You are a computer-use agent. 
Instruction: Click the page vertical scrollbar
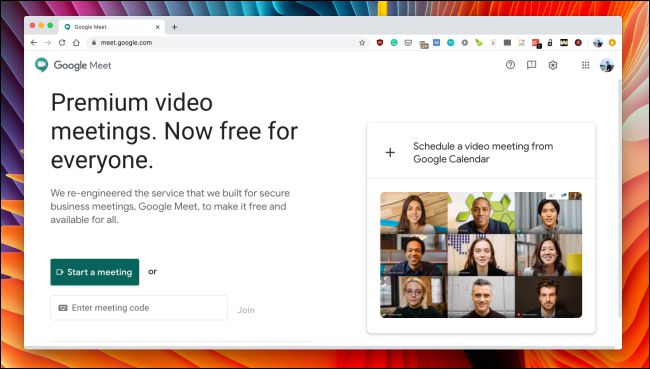[619, 199]
